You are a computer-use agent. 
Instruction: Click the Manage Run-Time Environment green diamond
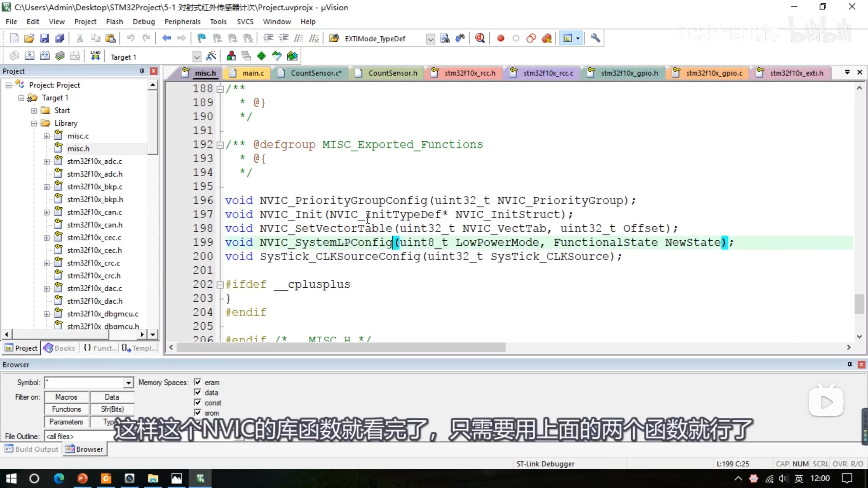pyautogui.click(x=261, y=56)
